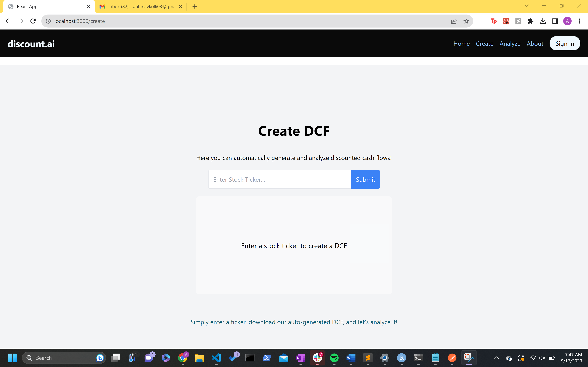Go to the About nav link
The height and width of the screenshot is (367, 588).
[535, 43]
